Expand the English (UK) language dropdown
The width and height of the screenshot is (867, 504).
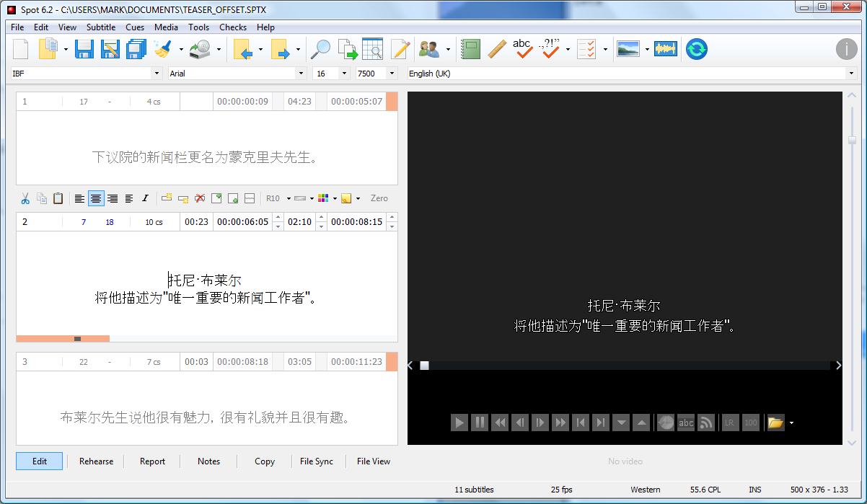[x=850, y=74]
